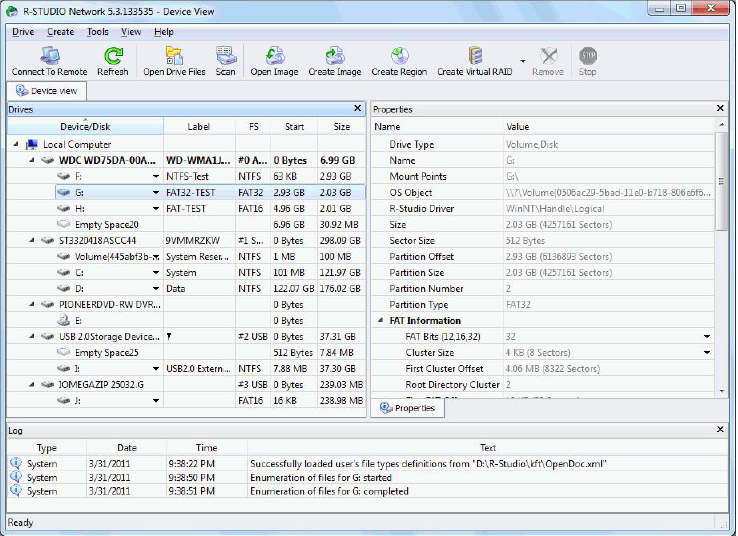The width and height of the screenshot is (738, 536).
Task: Close the Log panel
Action: (x=720, y=430)
